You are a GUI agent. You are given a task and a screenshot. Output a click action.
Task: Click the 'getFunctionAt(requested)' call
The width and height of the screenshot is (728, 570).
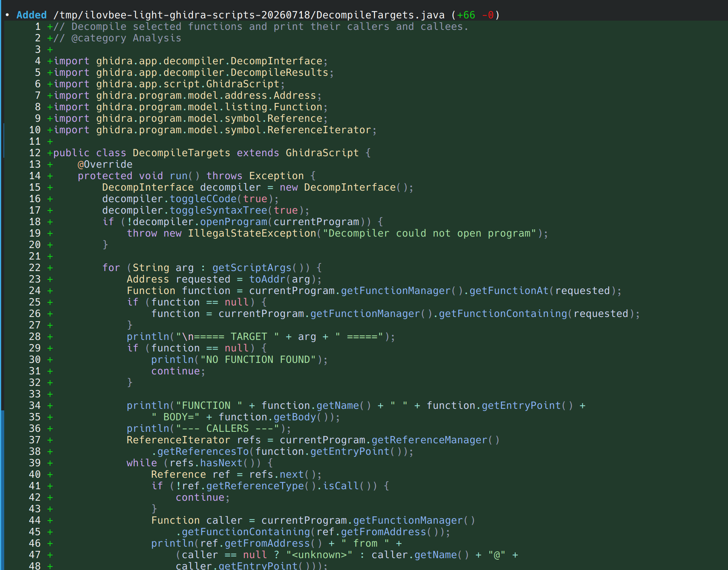542,291
